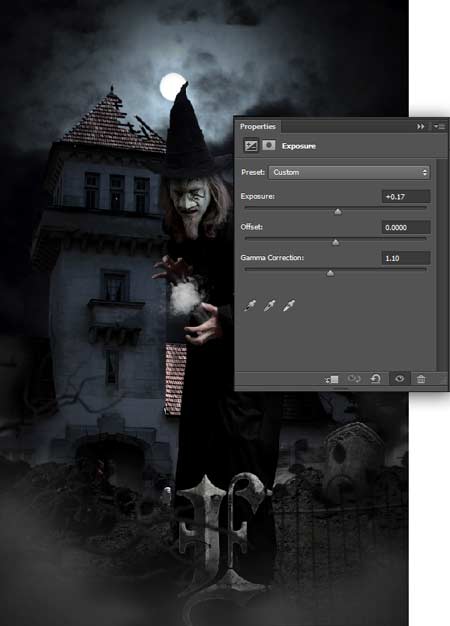450x626 pixels.
Task: Click the Offset: label
Action: pyautogui.click(x=252, y=227)
